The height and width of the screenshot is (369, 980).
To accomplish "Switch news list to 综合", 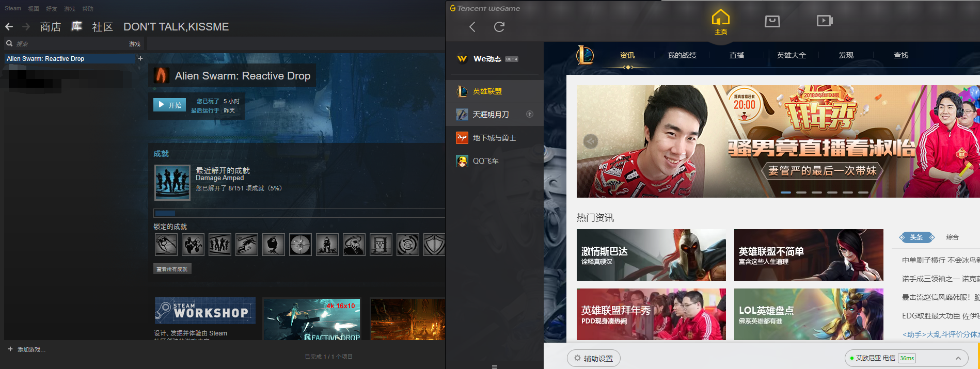I will pyautogui.click(x=953, y=237).
